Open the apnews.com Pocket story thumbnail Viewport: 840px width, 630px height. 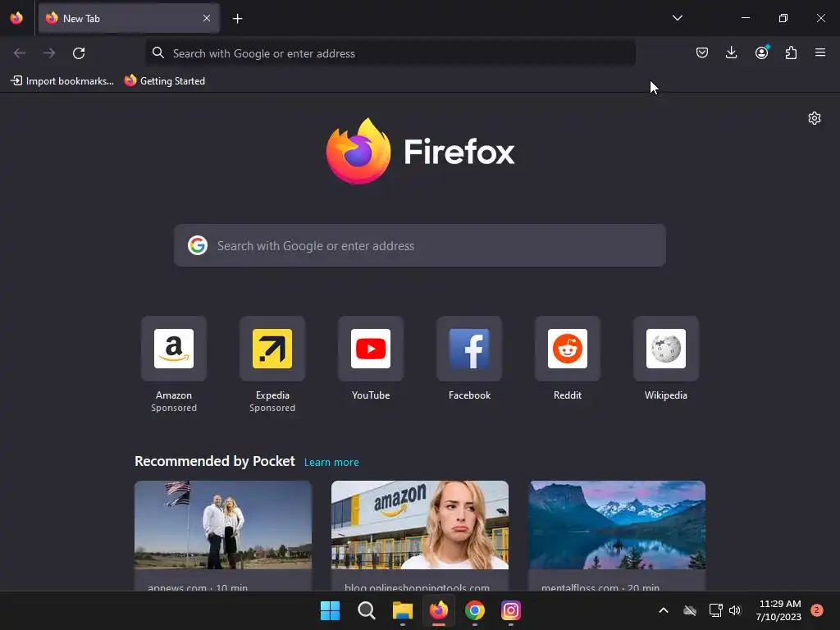[x=223, y=525]
